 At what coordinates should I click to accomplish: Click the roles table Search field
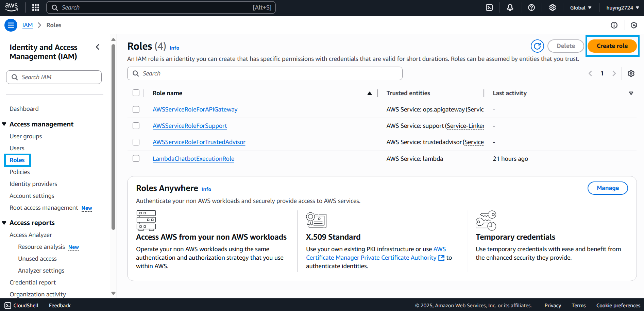(x=265, y=73)
